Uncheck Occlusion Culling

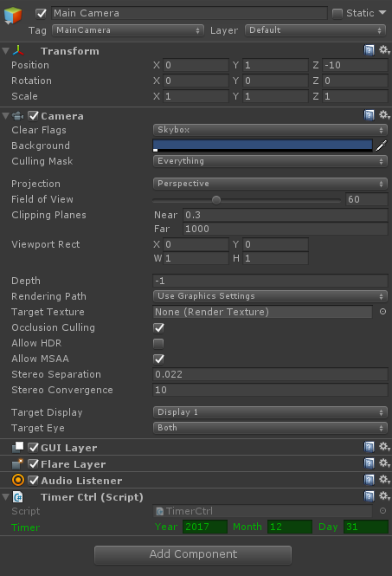(158, 327)
